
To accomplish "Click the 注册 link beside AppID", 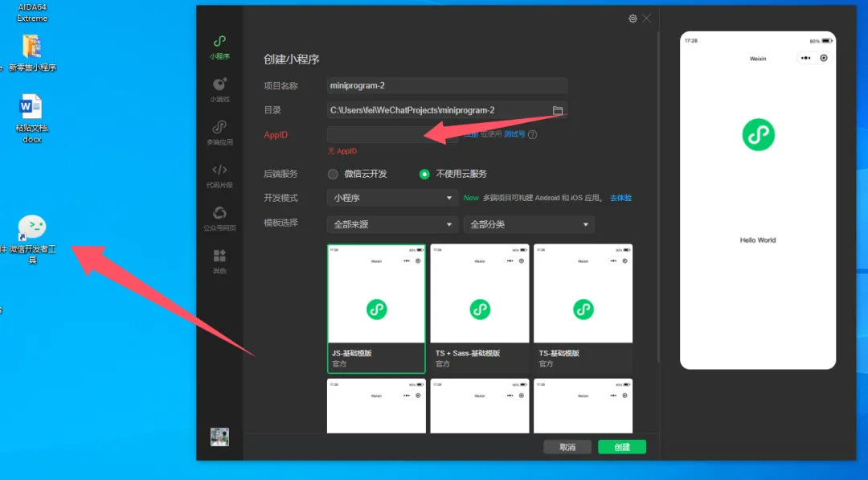I will tap(471, 134).
